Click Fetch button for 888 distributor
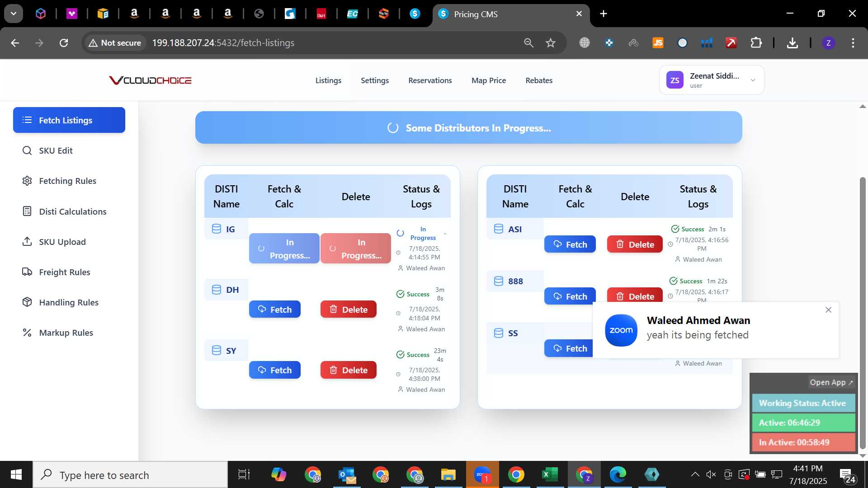The width and height of the screenshot is (868, 488). click(570, 296)
